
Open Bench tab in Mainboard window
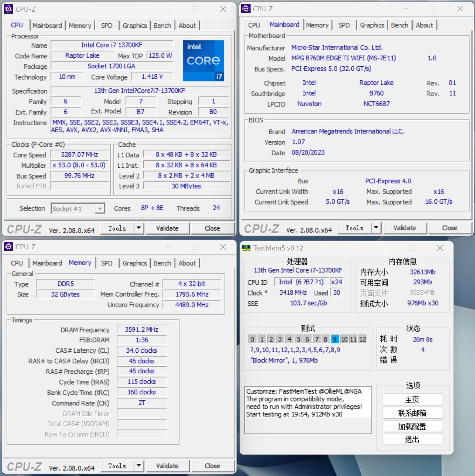pyautogui.click(x=400, y=25)
